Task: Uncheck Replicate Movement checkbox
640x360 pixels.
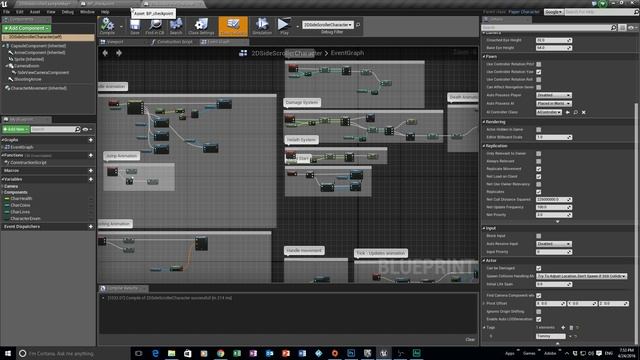Action: (x=539, y=169)
